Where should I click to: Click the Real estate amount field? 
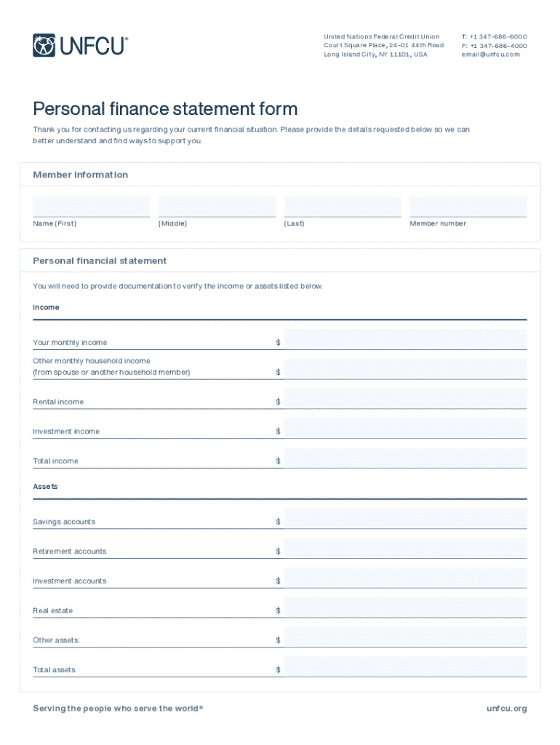405,607
